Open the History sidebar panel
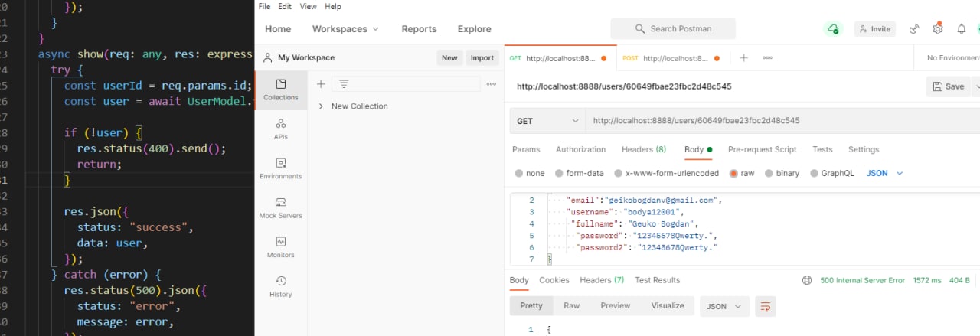 (280, 287)
